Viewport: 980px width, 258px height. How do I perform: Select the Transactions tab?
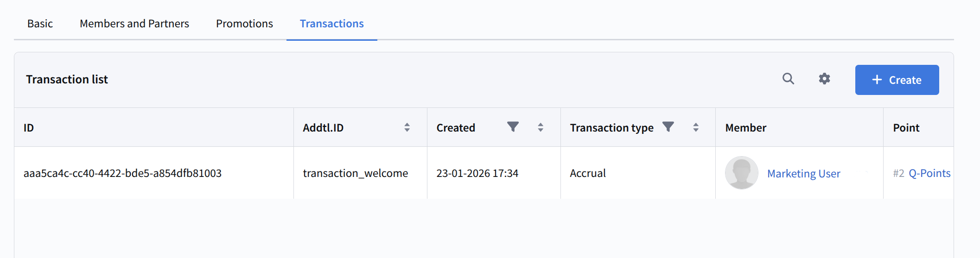point(331,24)
